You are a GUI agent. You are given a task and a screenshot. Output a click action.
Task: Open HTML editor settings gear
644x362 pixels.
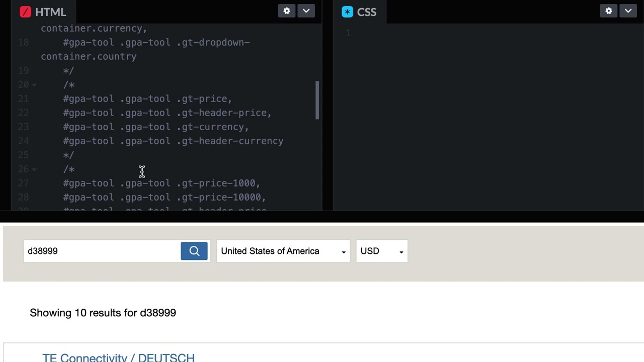pos(287,11)
